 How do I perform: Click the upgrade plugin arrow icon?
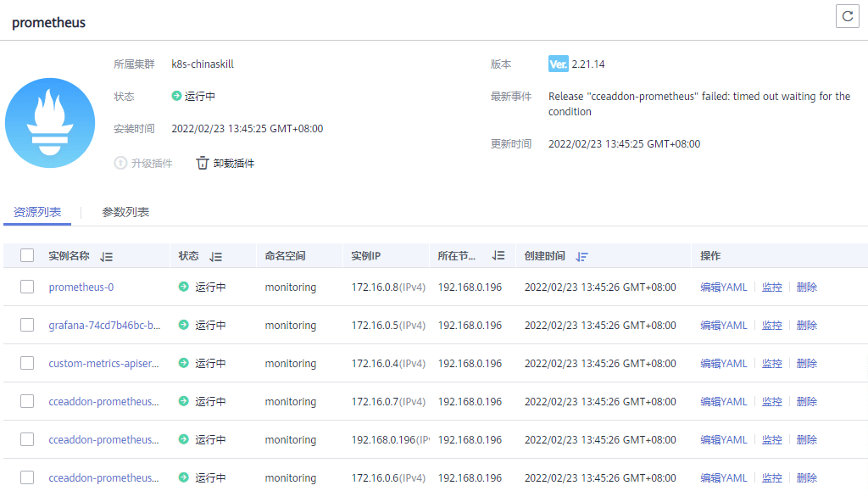[120, 164]
